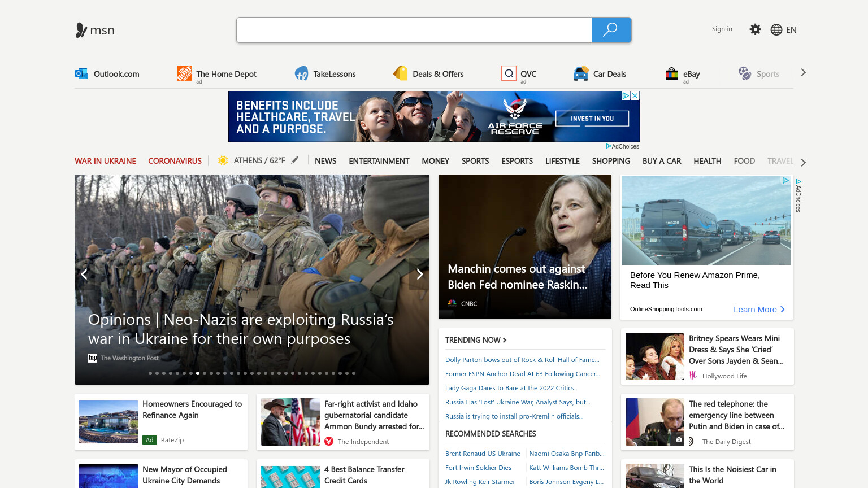Click The Daily Digest logo icon
The image size is (868, 488).
691,441
